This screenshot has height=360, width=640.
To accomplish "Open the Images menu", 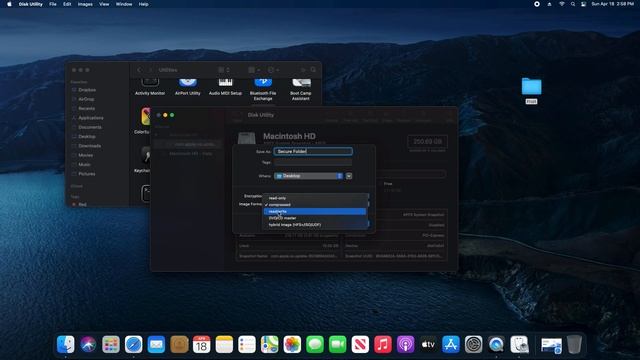I will 85,4.
